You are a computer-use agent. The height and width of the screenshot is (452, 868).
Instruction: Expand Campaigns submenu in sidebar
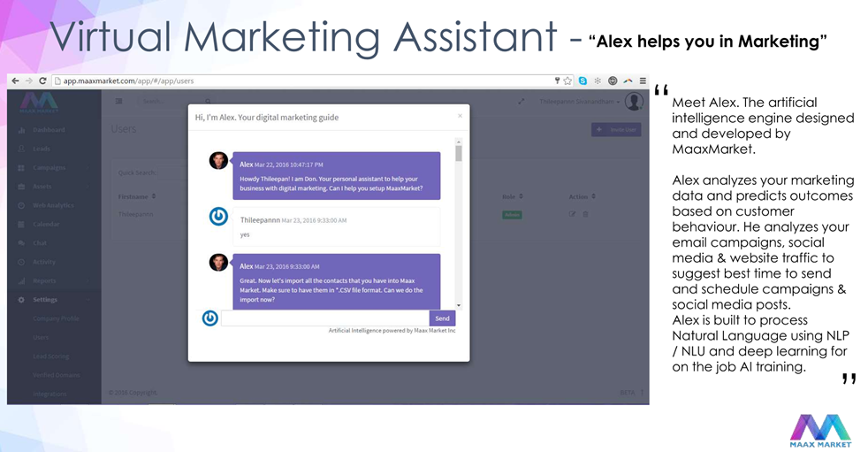point(88,167)
